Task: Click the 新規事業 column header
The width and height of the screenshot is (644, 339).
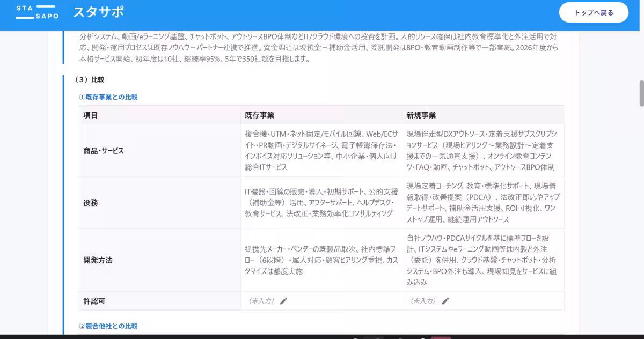Action: coord(421,114)
